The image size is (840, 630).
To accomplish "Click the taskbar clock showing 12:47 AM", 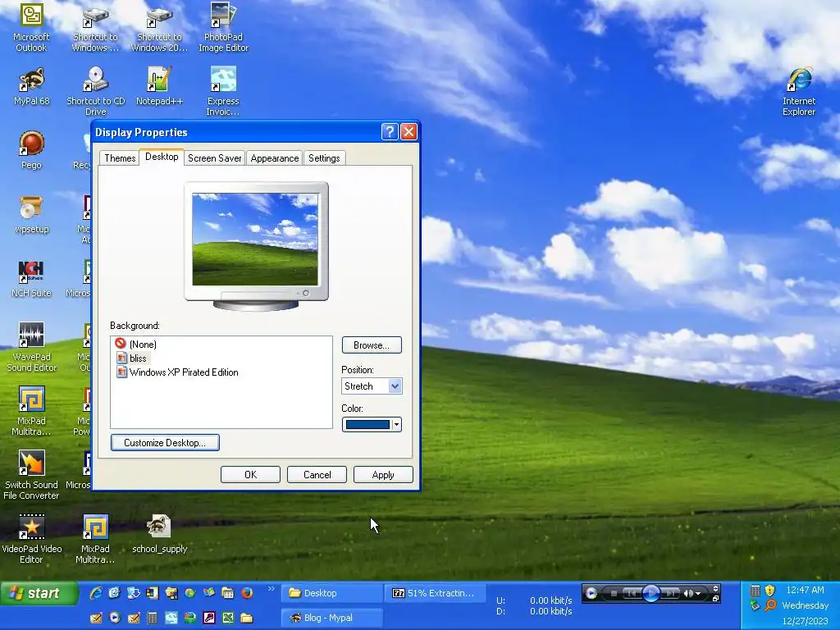I will click(805, 590).
